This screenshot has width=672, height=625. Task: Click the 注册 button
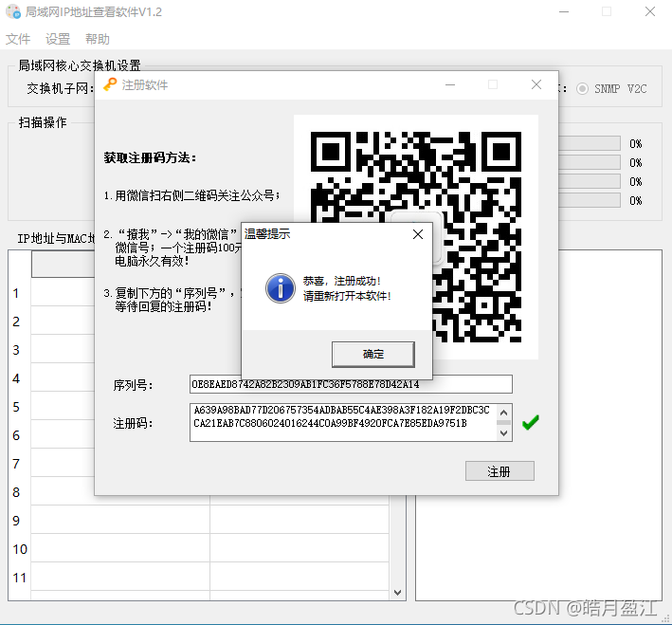(x=499, y=471)
